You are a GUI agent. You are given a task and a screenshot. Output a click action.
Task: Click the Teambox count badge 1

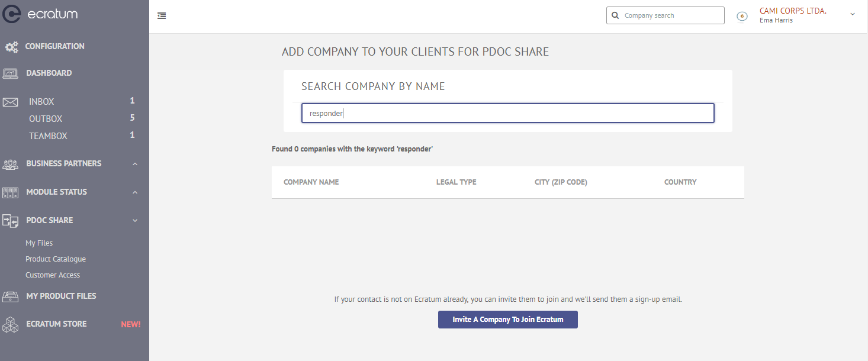click(133, 136)
